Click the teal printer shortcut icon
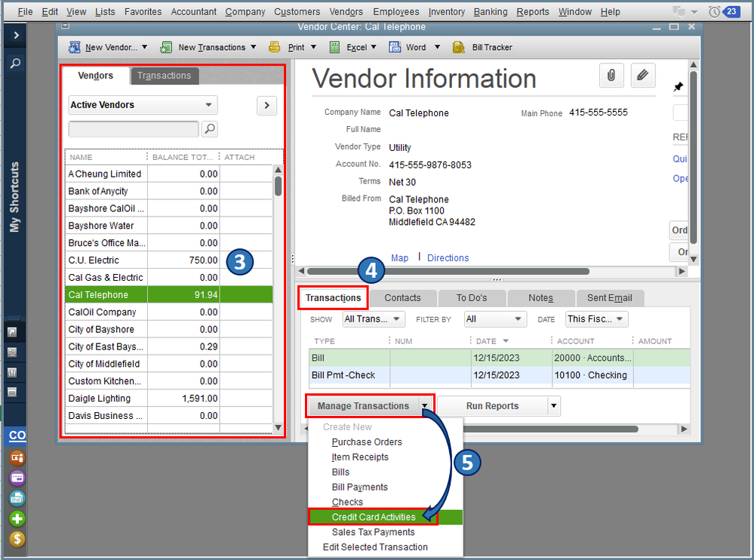The height and width of the screenshot is (560, 754). 17,498
